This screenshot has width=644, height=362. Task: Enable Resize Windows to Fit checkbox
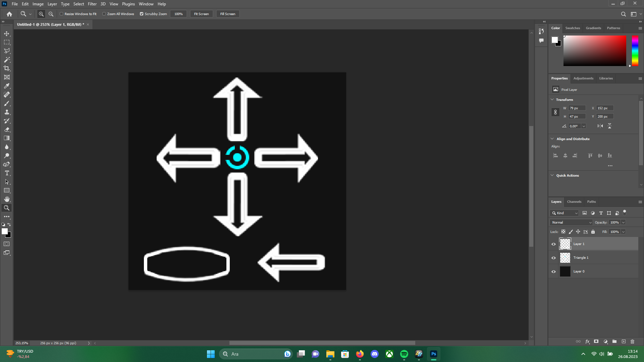pos(61,14)
